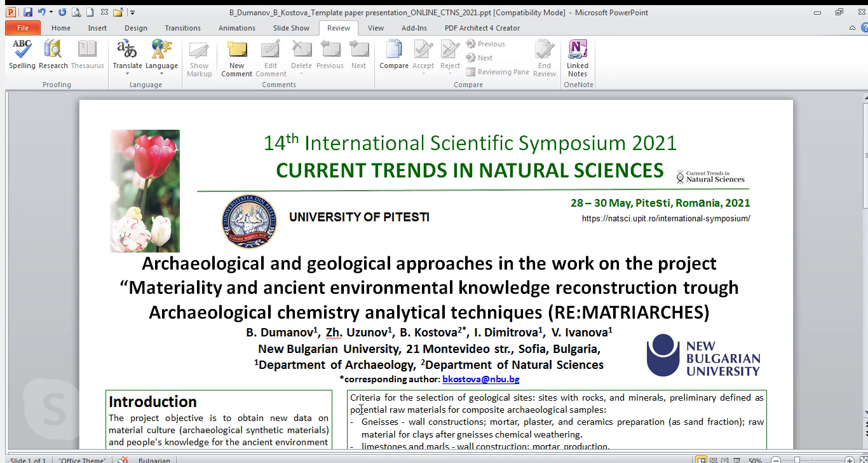Image resolution: width=868 pixels, height=463 pixels.
Task: Click the Accept change icon
Action: [x=423, y=50]
